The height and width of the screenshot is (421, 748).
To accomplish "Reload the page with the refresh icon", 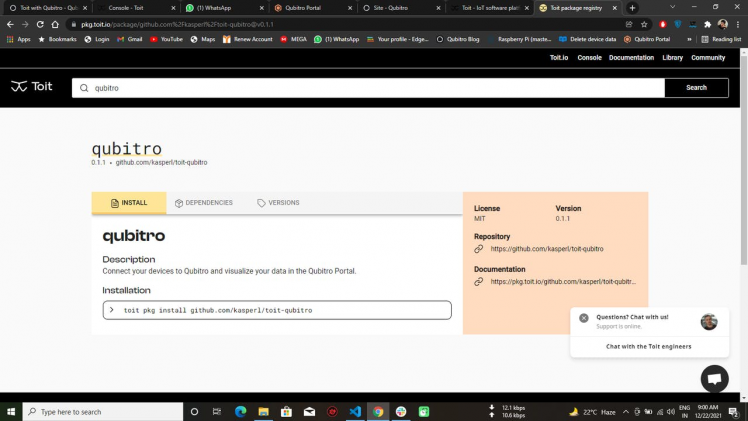I will [40, 24].
